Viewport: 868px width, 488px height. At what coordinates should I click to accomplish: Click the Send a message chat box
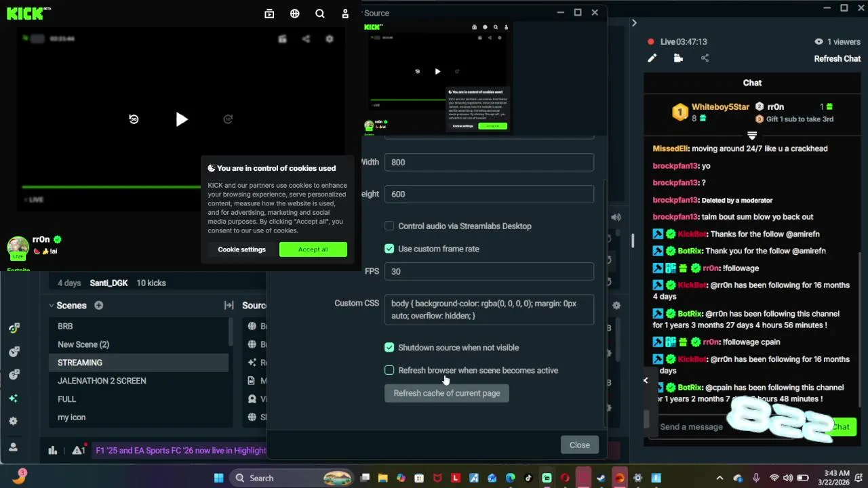point(692,427)
